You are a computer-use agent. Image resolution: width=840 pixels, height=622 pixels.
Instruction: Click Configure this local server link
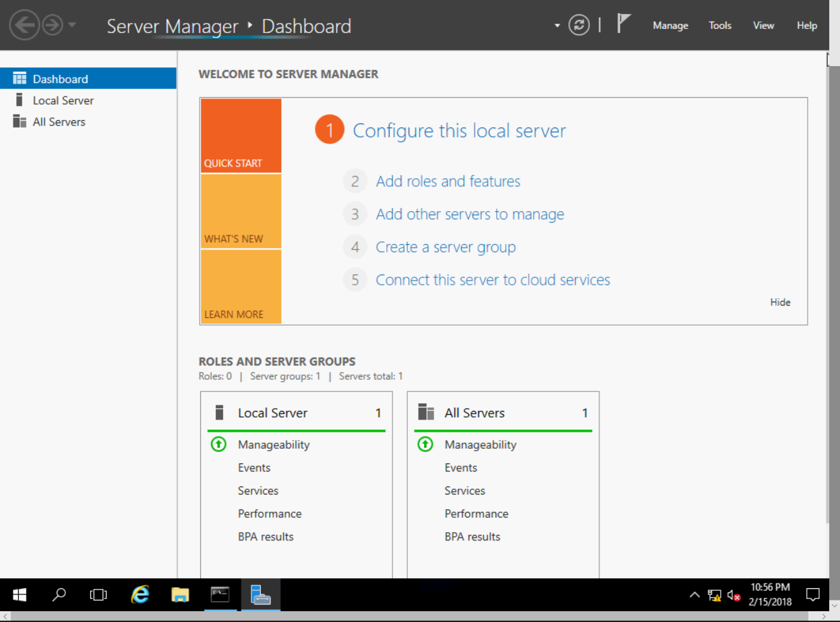pos(460,131)
